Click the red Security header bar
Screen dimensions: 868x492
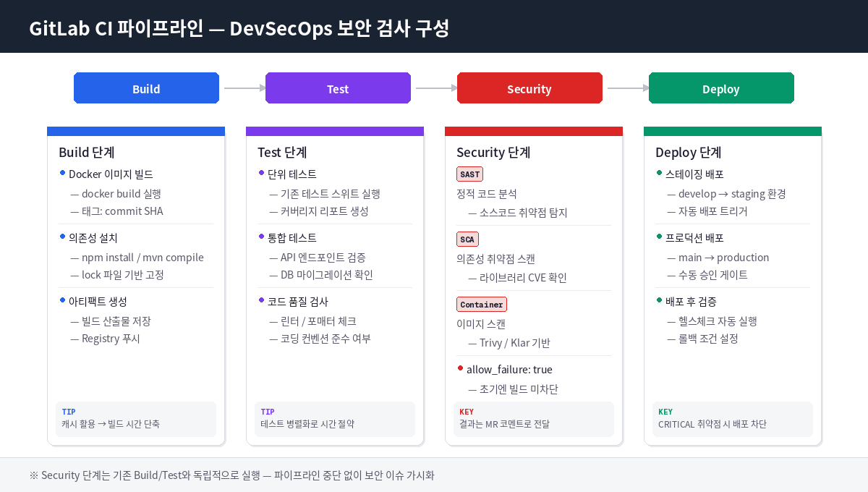(x=533, y=131)
